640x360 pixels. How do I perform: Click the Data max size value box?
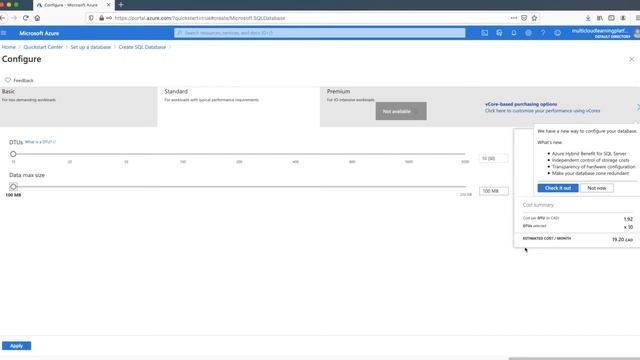[x=493, y=191]
